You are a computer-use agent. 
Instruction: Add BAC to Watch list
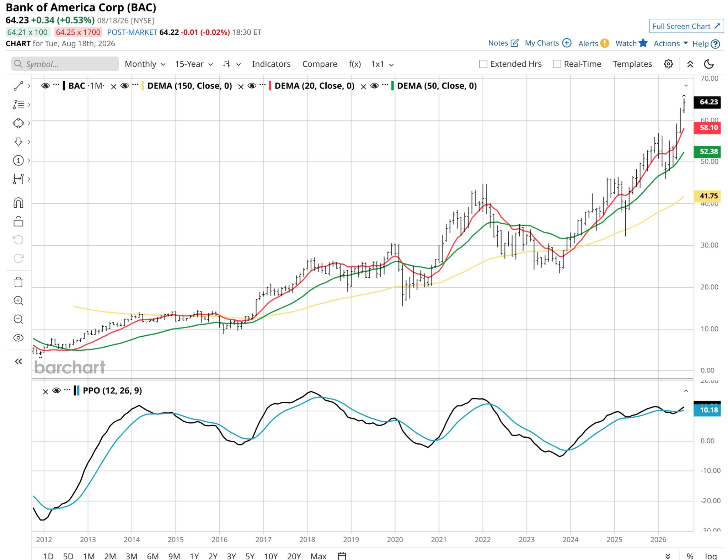[x=632, y=43]
